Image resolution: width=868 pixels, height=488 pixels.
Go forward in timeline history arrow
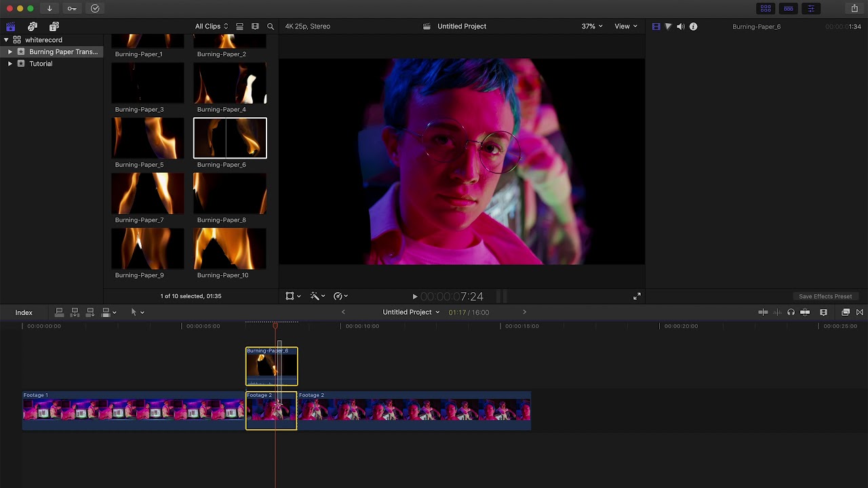coord(524,312)
